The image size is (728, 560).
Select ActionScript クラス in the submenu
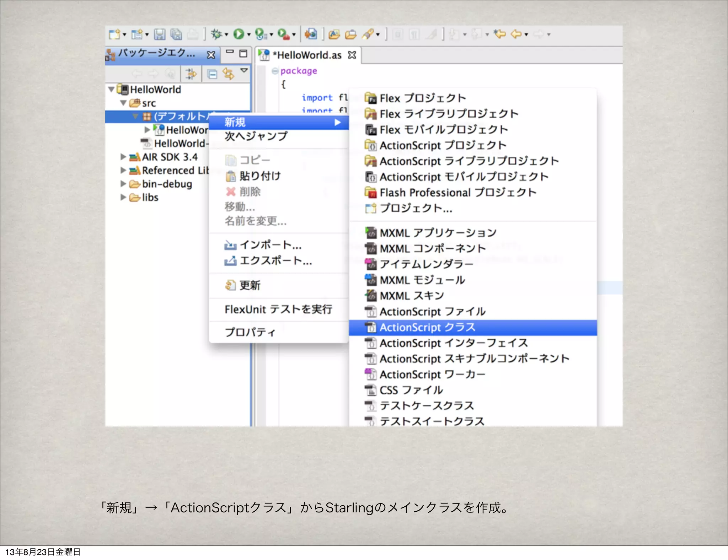tap(473, 328)
